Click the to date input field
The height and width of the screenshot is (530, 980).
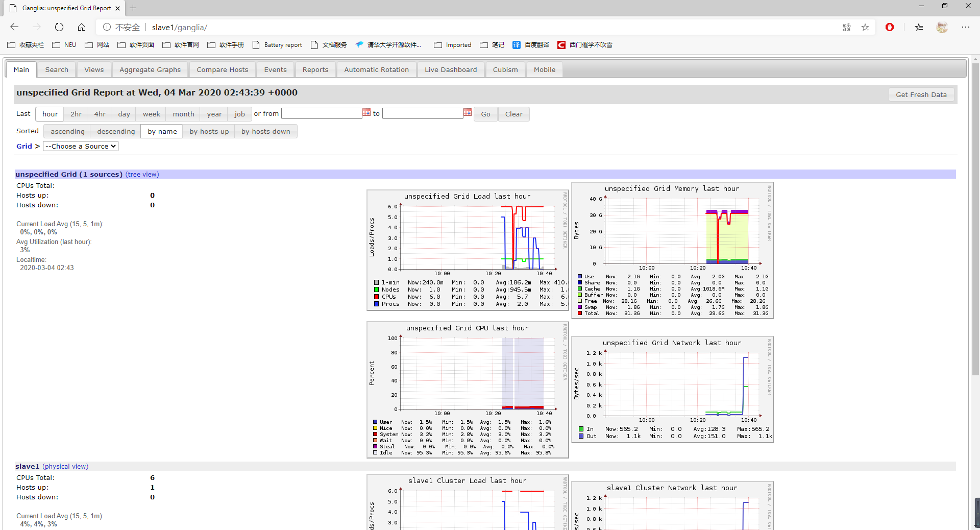(x=423, y=113)
